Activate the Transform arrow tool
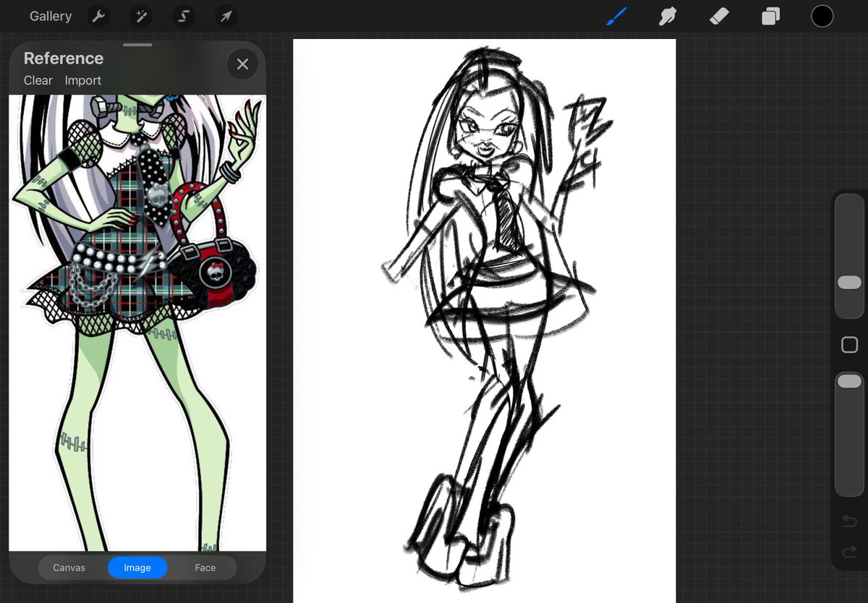The height and width of the screenshot is (603, 868). [x=226, y=16]
